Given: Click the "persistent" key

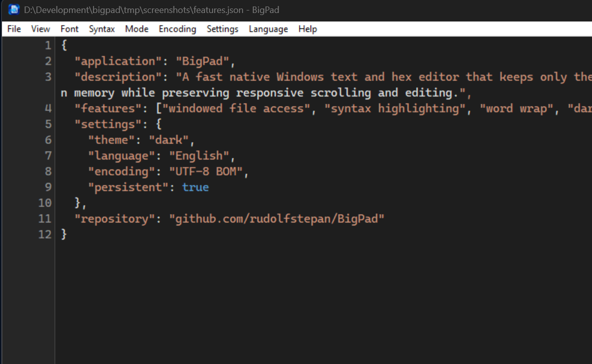Looking at the screenshot, I should (128, 187).
